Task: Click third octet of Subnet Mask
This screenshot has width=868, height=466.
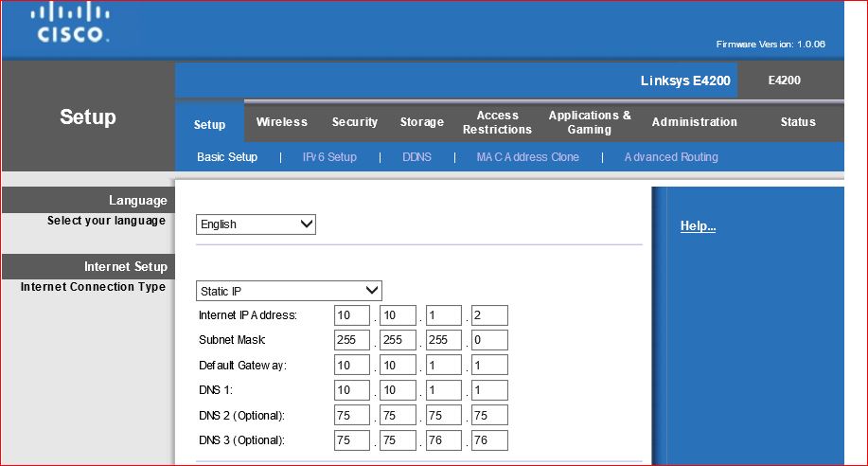Action: click(443, 340)
